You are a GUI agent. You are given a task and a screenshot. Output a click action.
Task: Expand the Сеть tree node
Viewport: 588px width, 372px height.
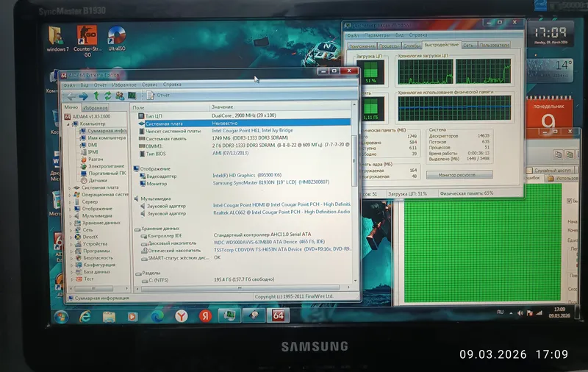(71, 230)
